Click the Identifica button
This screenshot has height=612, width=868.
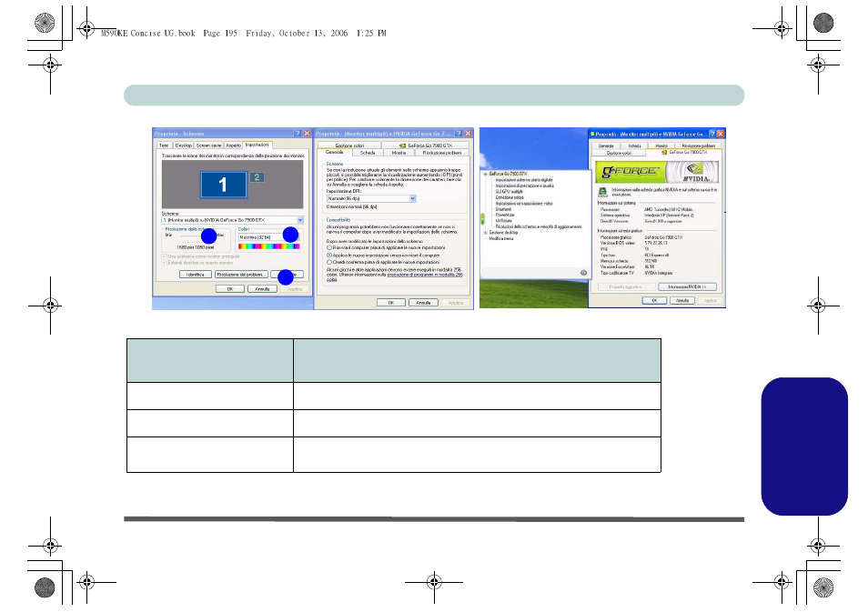point(195,274)
